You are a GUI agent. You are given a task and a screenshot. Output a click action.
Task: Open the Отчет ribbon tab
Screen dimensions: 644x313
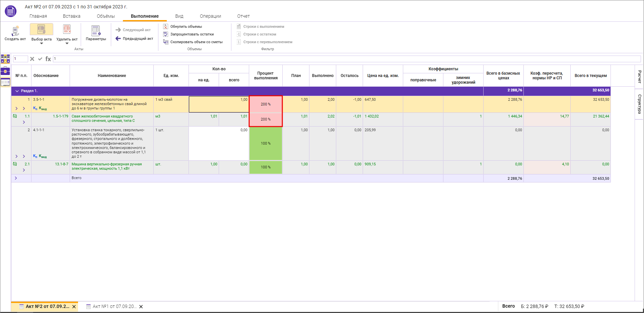pos(243,16)
